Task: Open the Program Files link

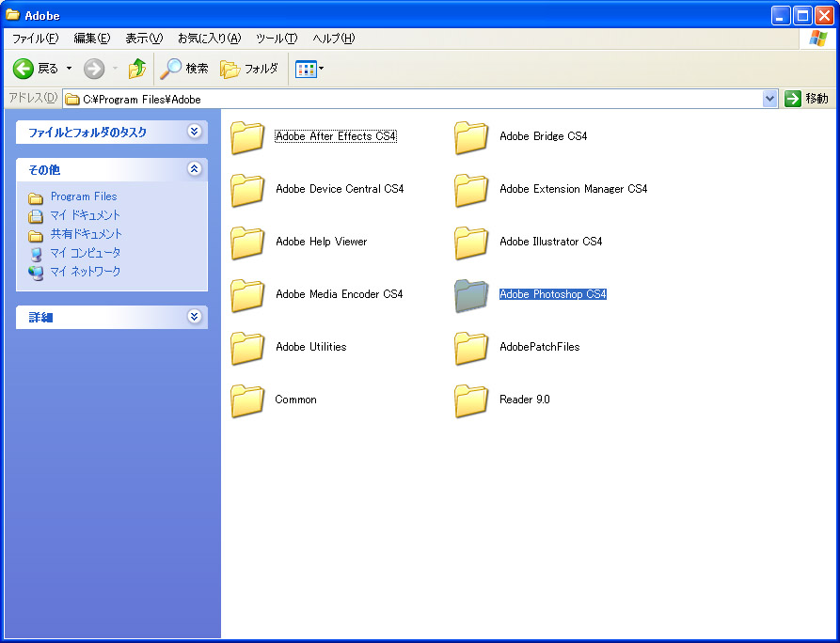Action: pos(84,196)
